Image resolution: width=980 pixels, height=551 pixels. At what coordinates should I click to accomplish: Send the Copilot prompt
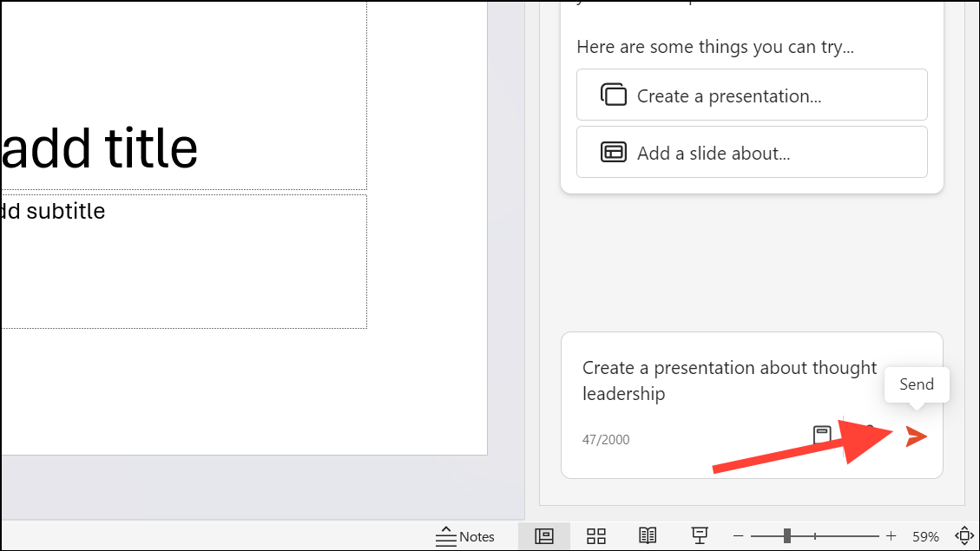click(916, 436)
